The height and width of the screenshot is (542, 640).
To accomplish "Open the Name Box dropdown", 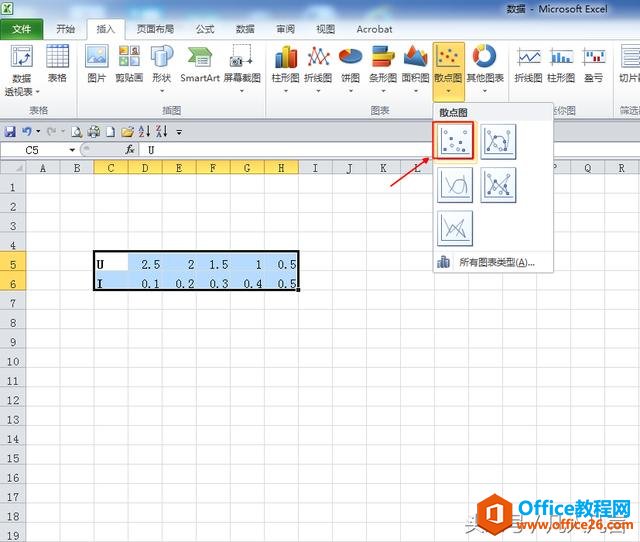I will click(x=72, y=150).
